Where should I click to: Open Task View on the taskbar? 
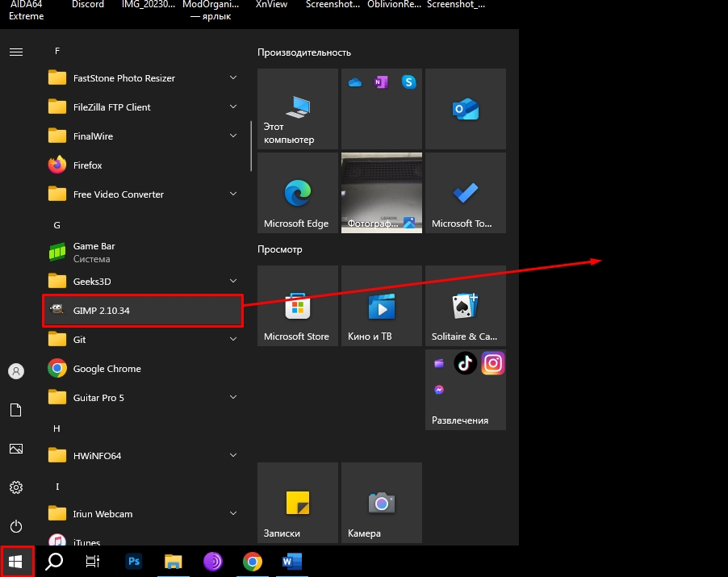(92, 562)
